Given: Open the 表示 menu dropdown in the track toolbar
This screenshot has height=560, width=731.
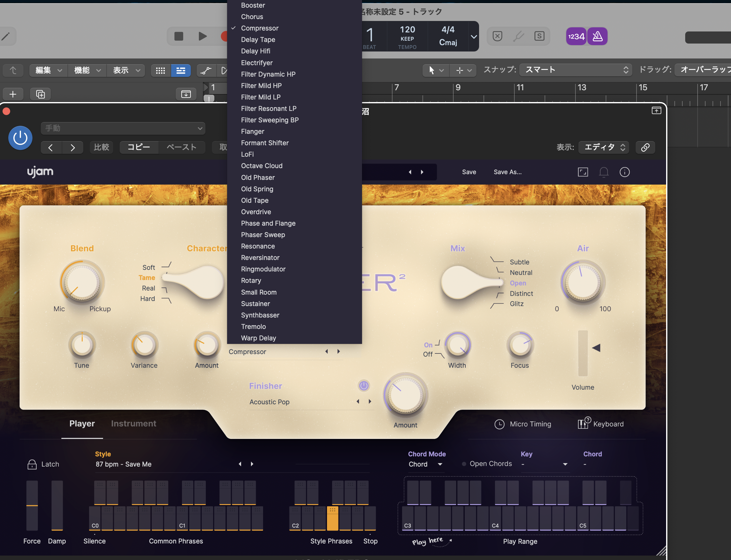Looking at the screenshot, I should click(126, 70).
